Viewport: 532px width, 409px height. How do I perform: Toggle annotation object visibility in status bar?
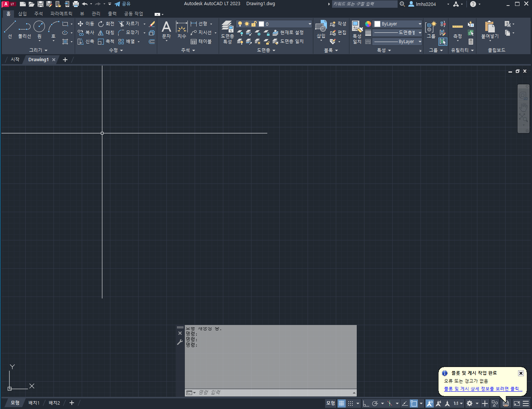click(x=430, y=403)
